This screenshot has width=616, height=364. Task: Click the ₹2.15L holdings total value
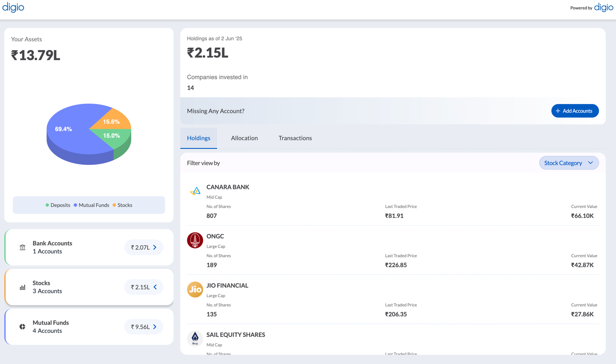click(208, 52)
